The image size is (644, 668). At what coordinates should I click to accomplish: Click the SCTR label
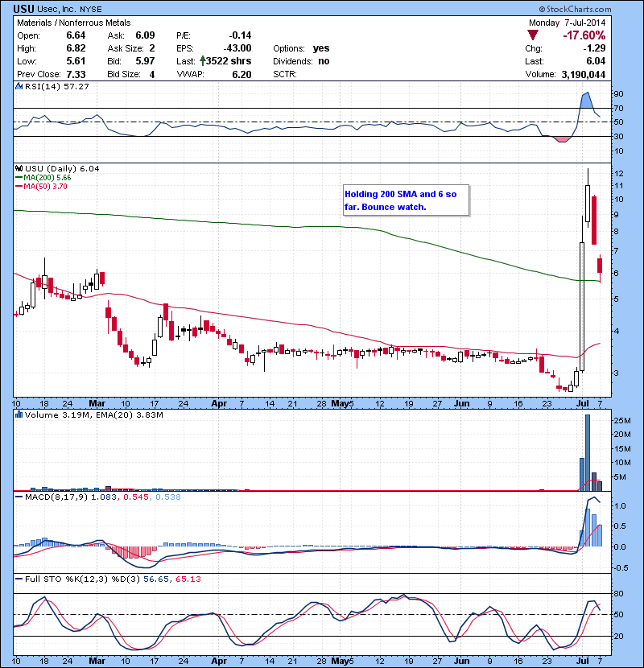[x=285, y=74]
